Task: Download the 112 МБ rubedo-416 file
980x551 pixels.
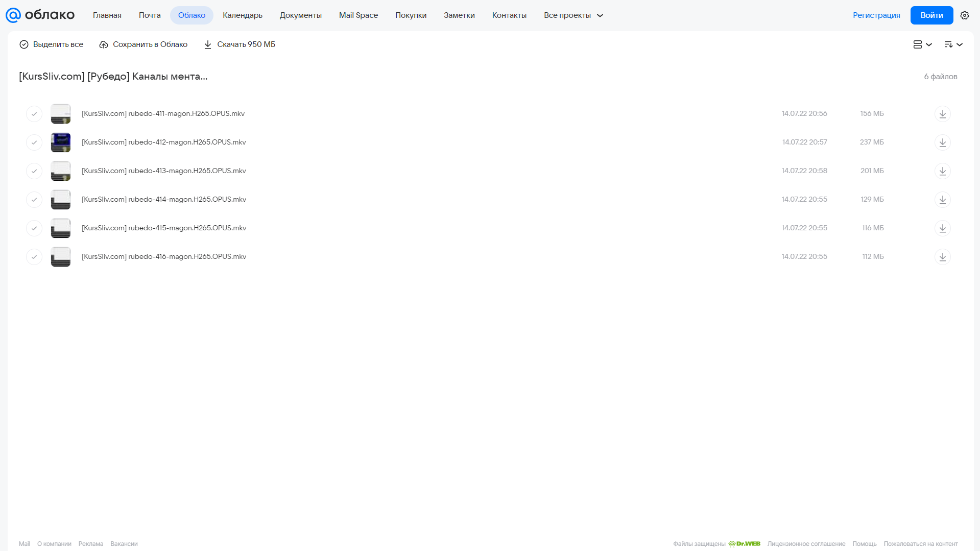Action: (x=942, y=257)
